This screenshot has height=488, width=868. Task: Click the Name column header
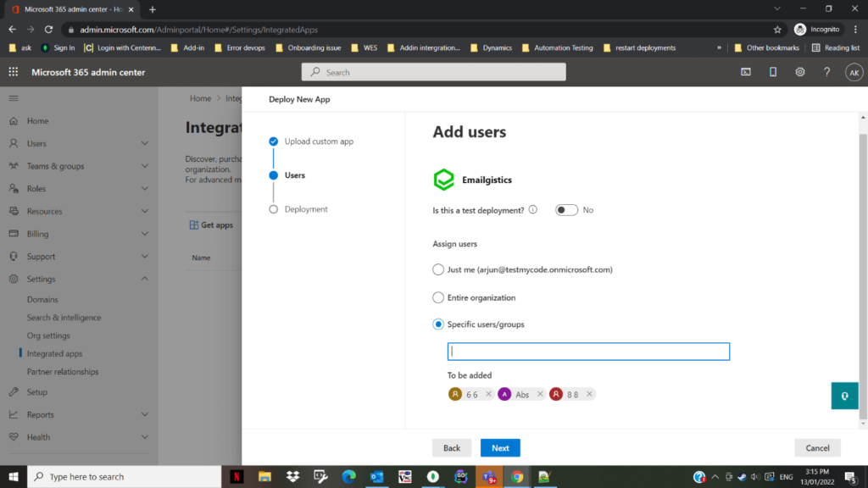[x=201, y=258]
